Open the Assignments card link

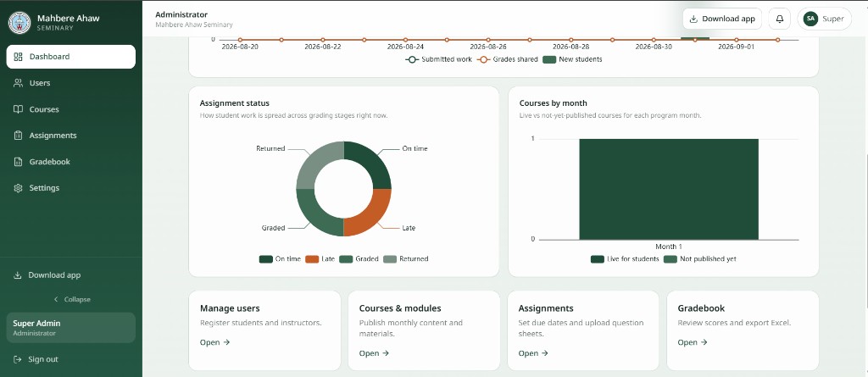pyautogui.click(x=533, y=353)
